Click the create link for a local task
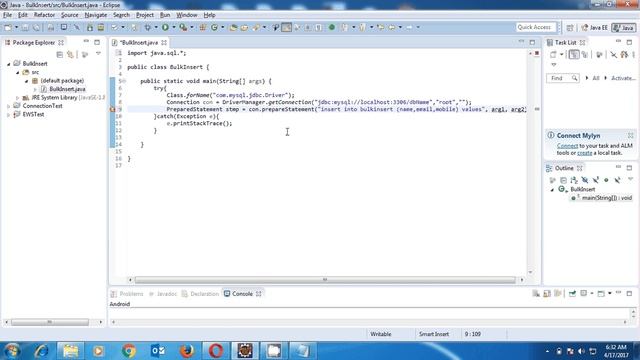The width and height of the screenshot is (640, 360). [584, 153]
